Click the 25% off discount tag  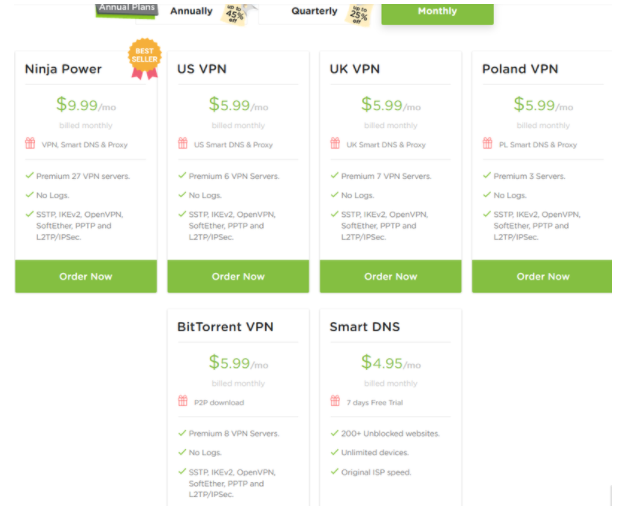(x=359, y=15)
